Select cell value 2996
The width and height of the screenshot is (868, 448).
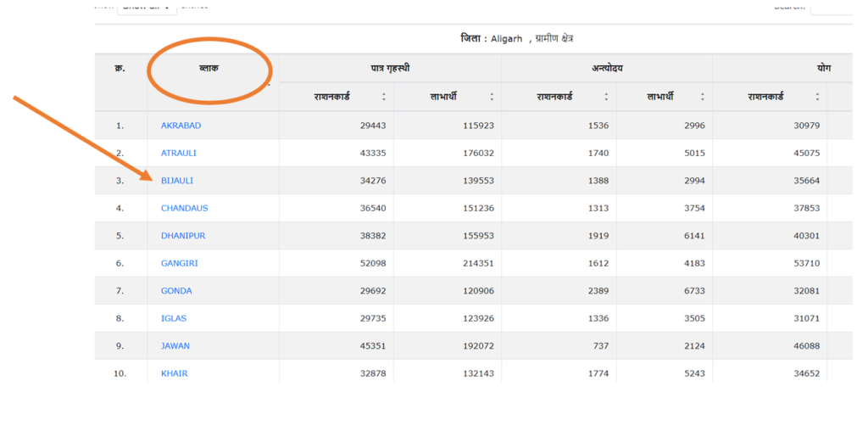pos(694,126)
